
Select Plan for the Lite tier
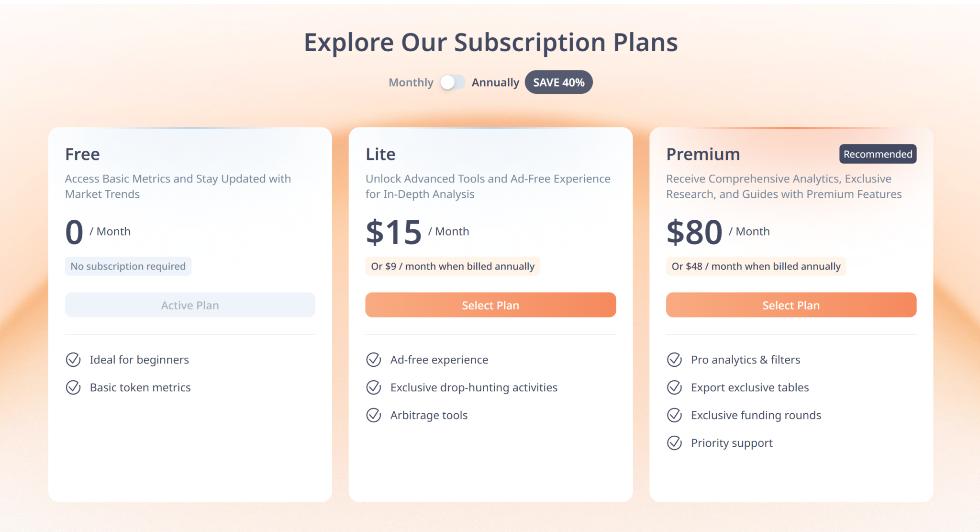tap(490, 305)
